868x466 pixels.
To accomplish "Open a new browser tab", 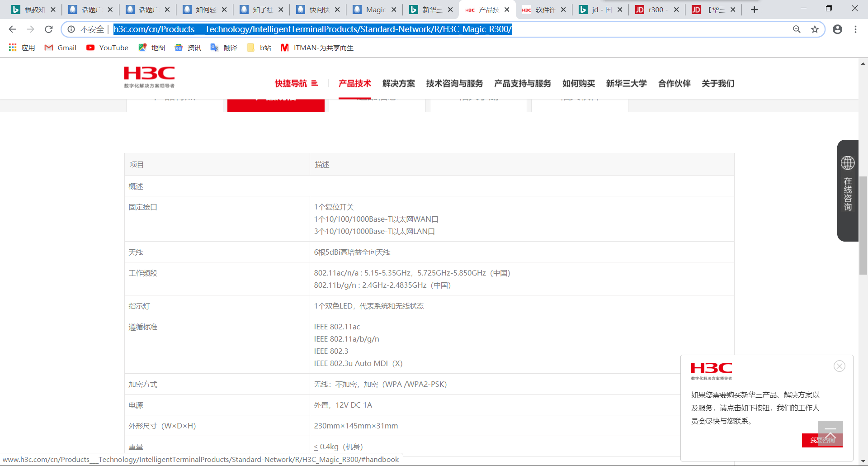I will [x=754, y=10].
